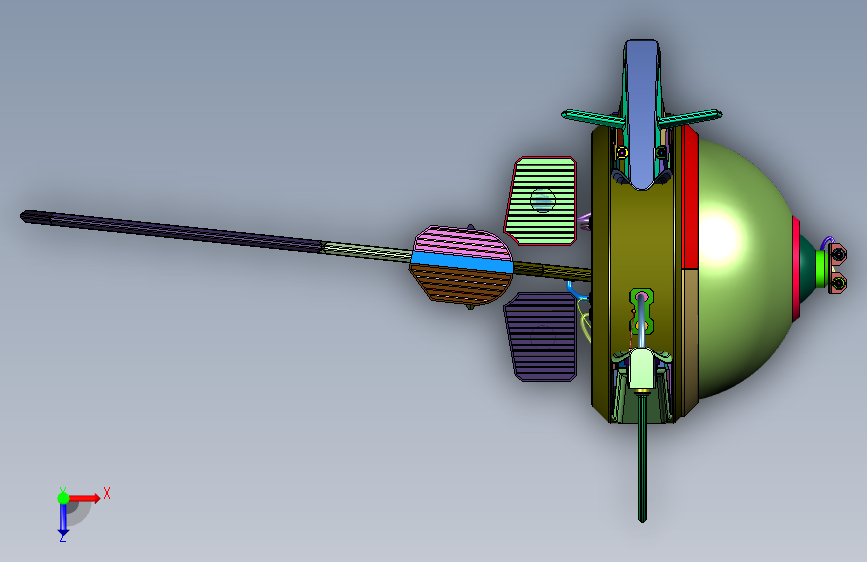Screen dimensions: 867x562
Task: Select the light green hatched panel with red outline
Action: pyautogui.click(x=541, y=201)
